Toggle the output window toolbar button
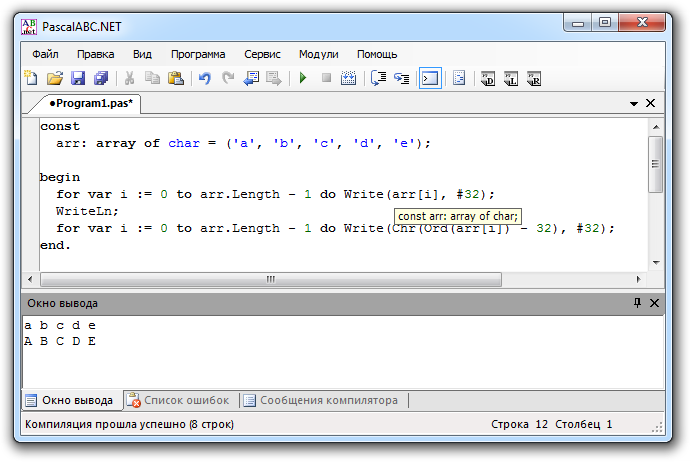691x462 pixels. pyautogui.click(x=430, y=78)
